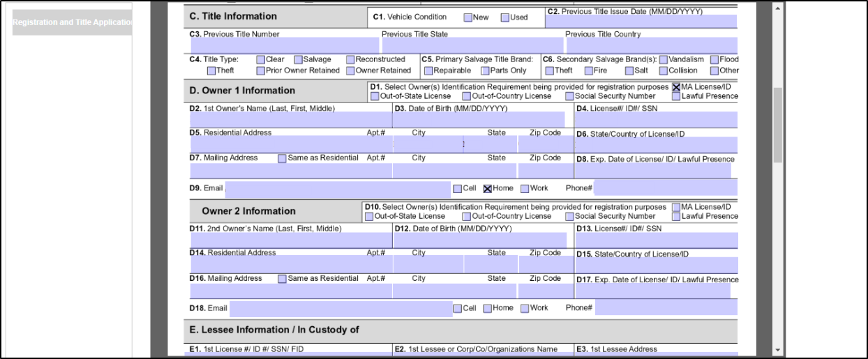Viewport: 868px width, 359px height.
Task: Check Owner 1 Lawful Presence box
Action: pyautogui.click(x=676, y=96)
